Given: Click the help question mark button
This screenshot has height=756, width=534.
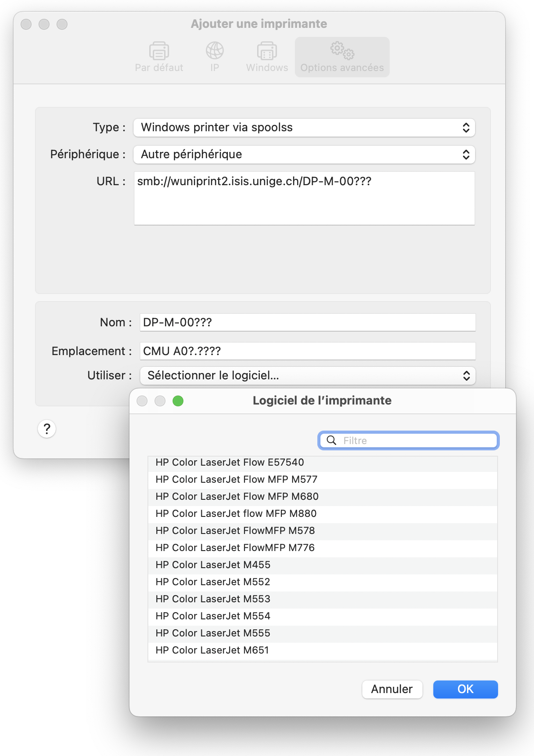Looking at the screenshot, I should point(47,429).
